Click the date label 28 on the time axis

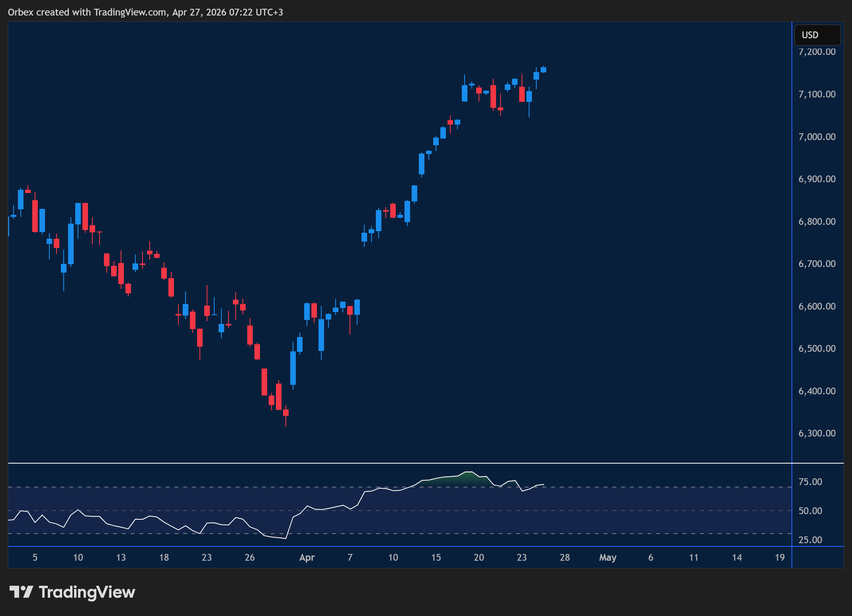[x=565, y=558]
